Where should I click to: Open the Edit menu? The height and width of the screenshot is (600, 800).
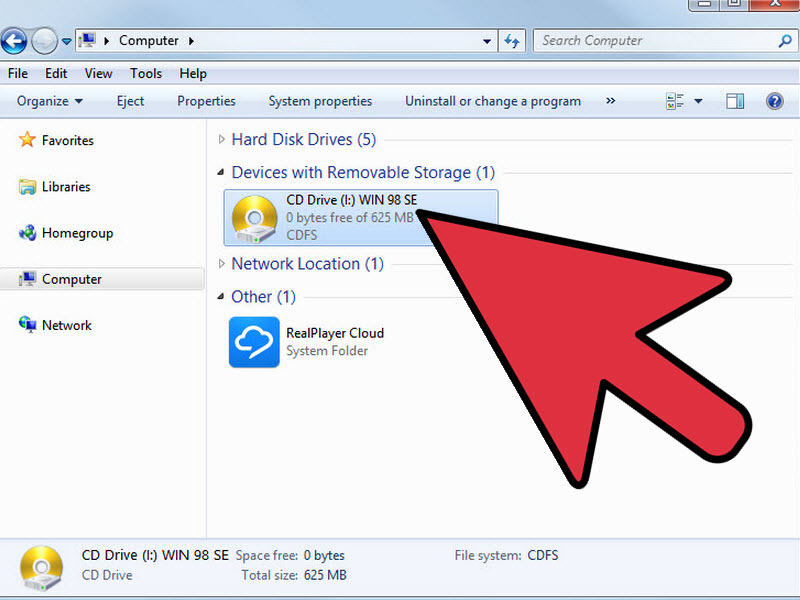click(x=56, y=73)
